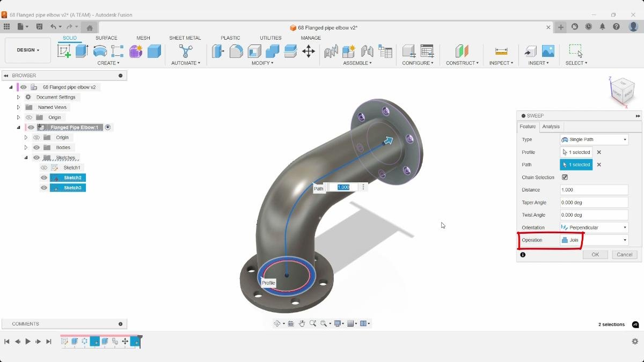Expand the Document Settings node
644x362 pixels.
18,97
